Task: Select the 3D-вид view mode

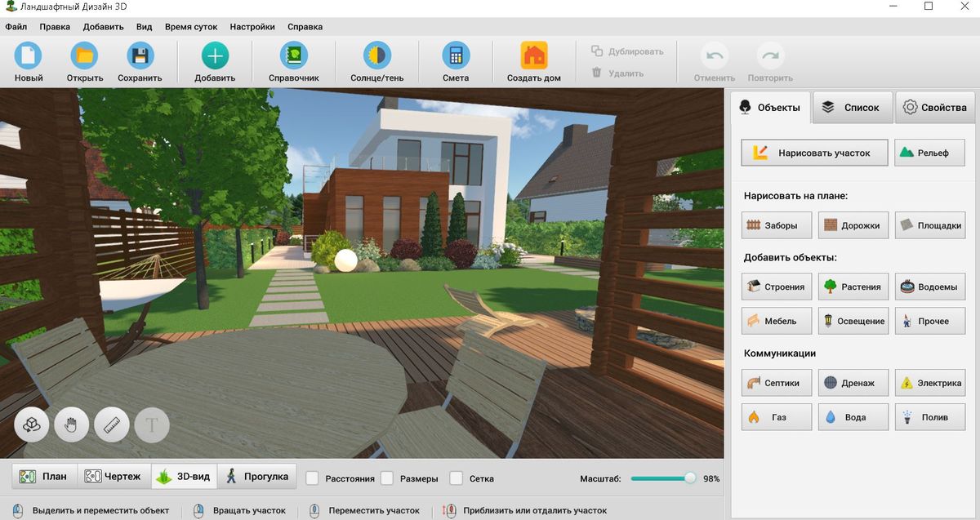Action: 185,477
